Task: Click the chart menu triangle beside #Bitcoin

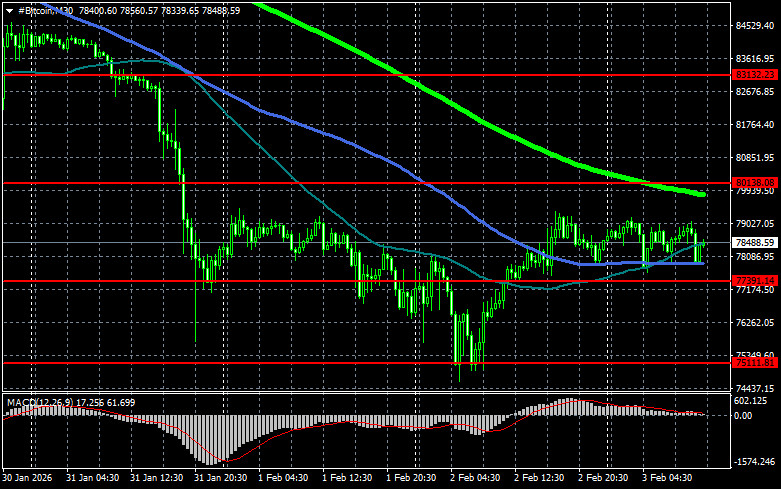Action: tap(9, 10)
